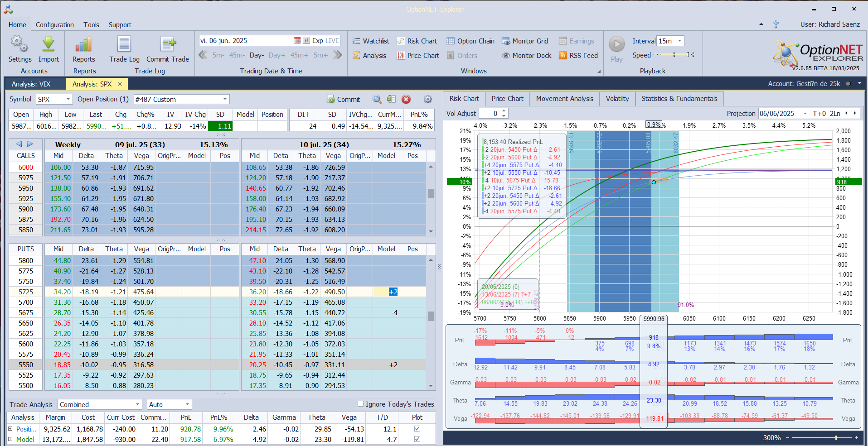This screenshot has height=446, width=868.
Task: Open analysis settings gear icon
Action: [427, 99]
